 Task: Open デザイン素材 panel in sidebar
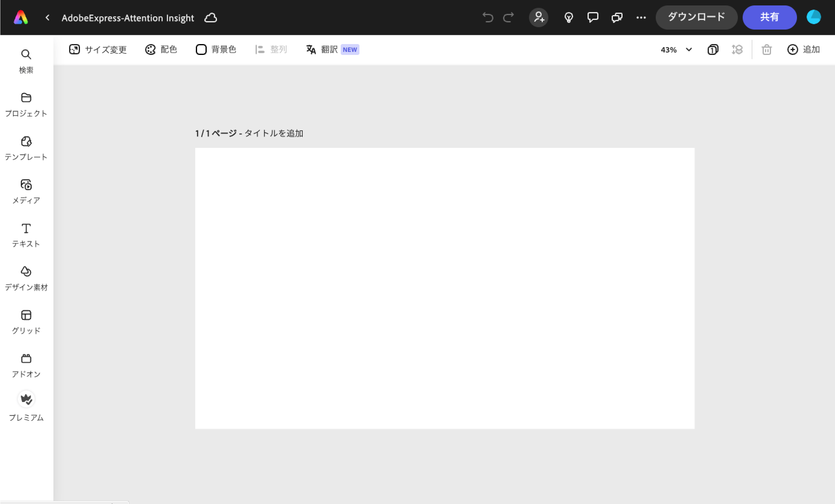pyautogui.click(x=26, y=279)
